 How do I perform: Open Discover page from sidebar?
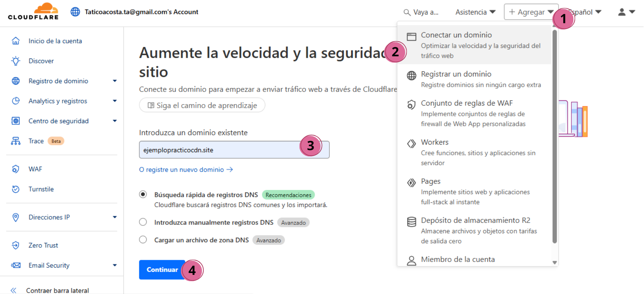pyautogui.click(x=41, y=61)
